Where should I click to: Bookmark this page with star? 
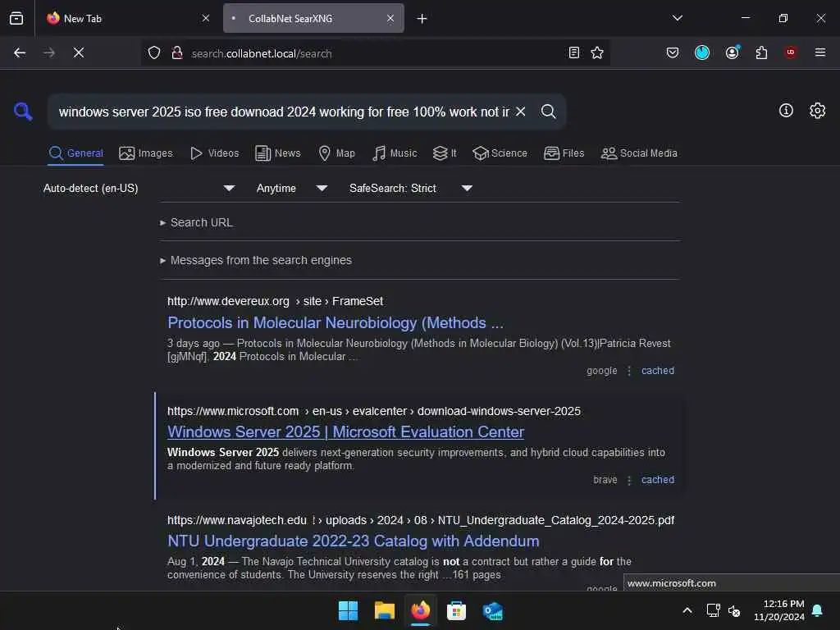click(x=597, y=52)
